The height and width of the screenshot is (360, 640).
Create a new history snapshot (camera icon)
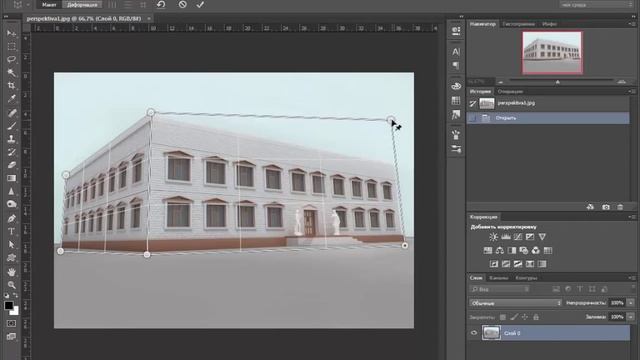tap(606, 207)
